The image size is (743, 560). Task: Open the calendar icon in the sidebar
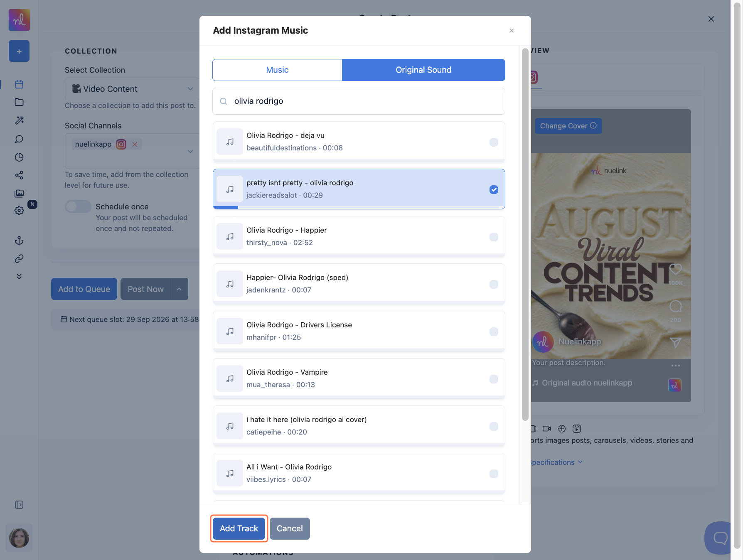click(19, 84)
